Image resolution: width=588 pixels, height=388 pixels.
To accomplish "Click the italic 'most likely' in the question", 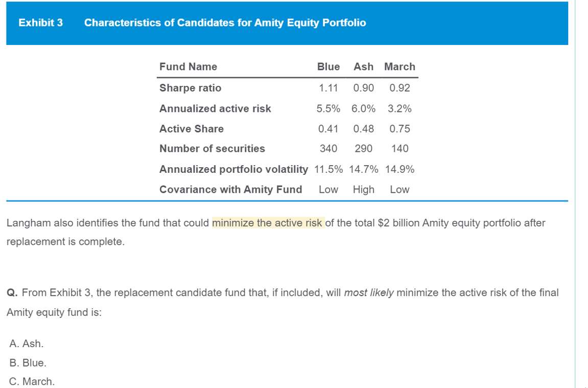I will (369, 293).
